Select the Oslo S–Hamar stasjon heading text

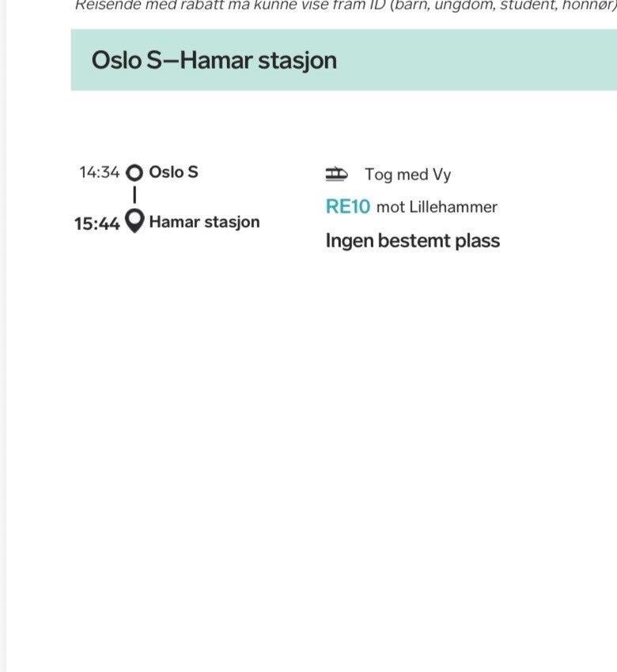[214, 60]
